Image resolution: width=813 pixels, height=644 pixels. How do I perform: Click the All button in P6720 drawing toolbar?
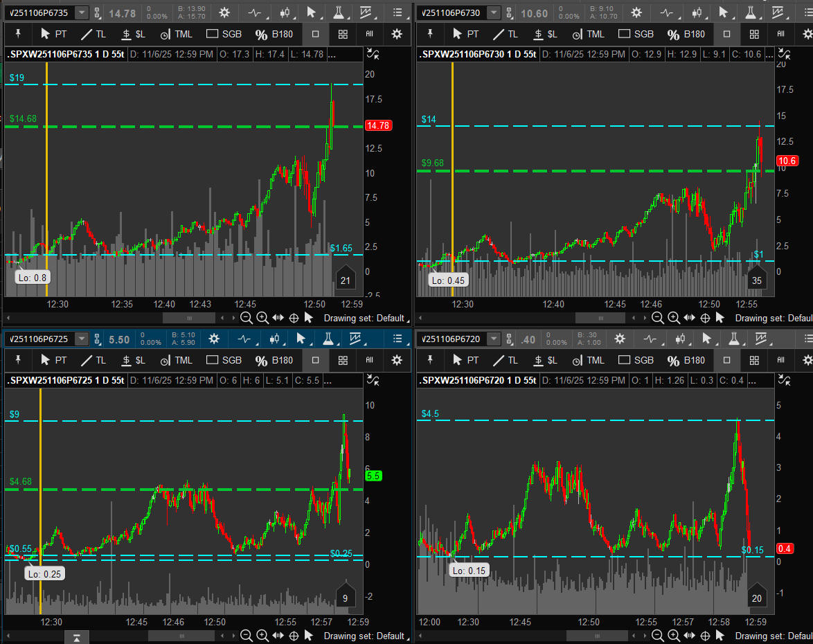(x=780, y=360)
